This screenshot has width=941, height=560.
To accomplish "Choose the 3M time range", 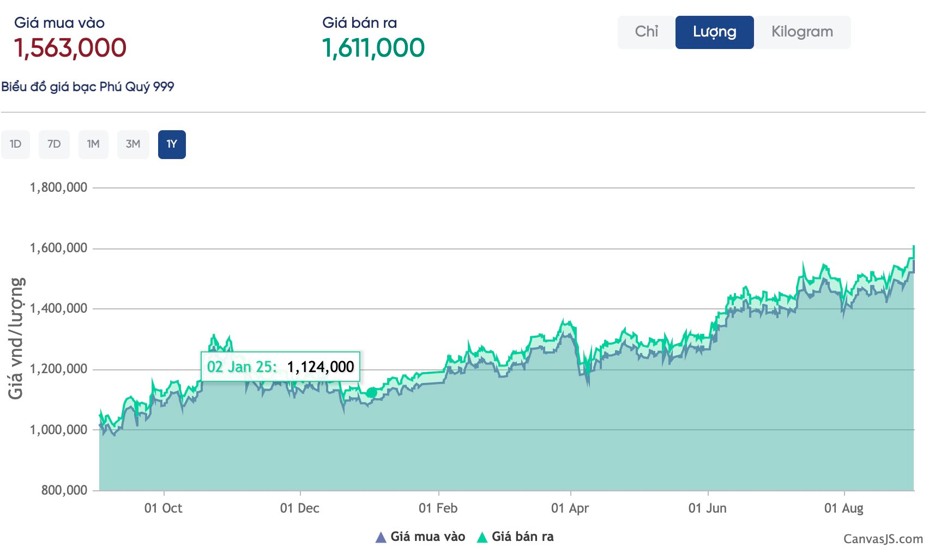I will coord(133,144).
